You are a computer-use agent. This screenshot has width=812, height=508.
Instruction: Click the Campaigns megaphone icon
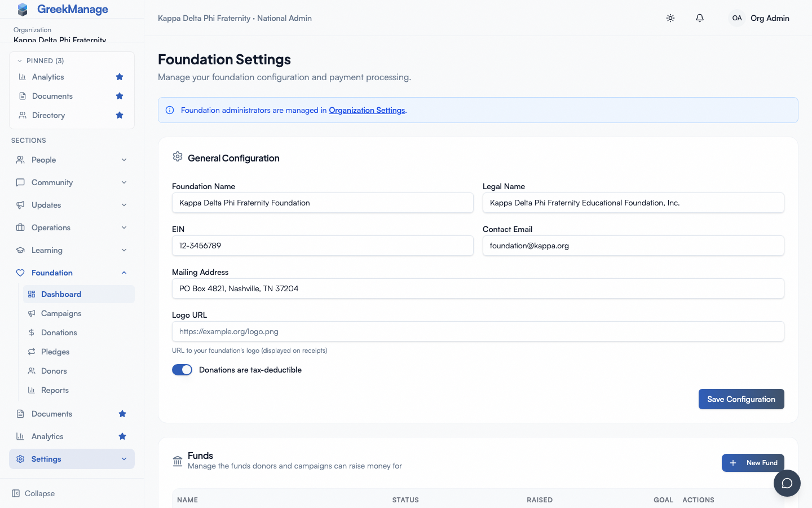(32, 313)
